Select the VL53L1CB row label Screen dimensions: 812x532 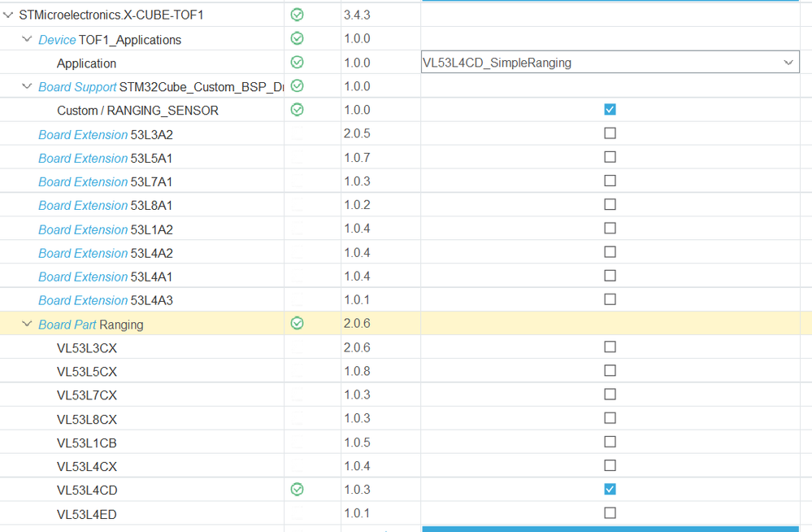coord(87,443)
